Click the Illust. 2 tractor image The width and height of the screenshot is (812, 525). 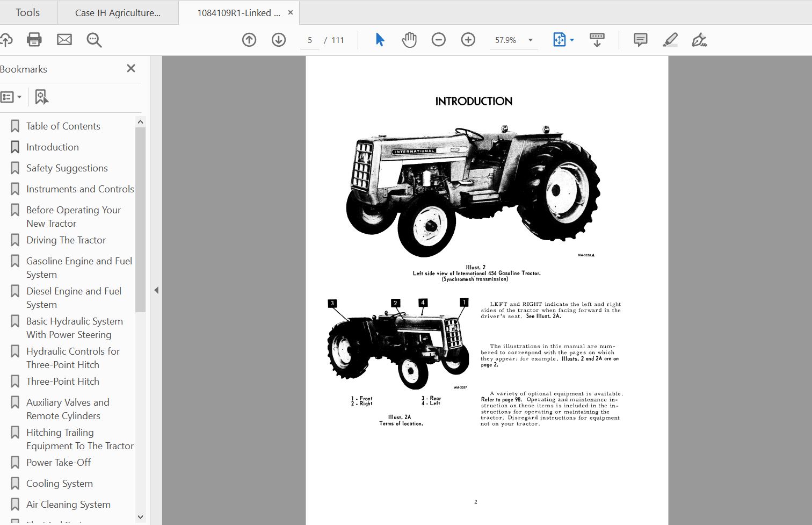(473, 191)
